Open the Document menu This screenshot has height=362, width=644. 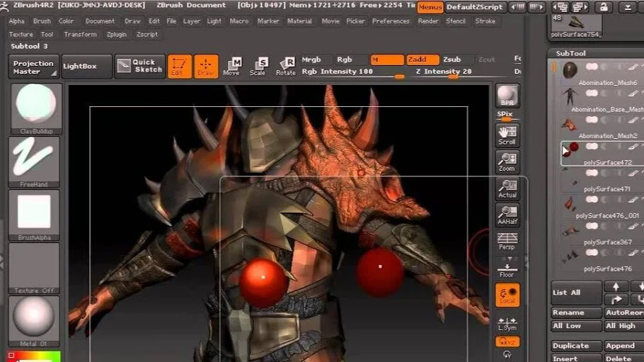coord(100,21)
